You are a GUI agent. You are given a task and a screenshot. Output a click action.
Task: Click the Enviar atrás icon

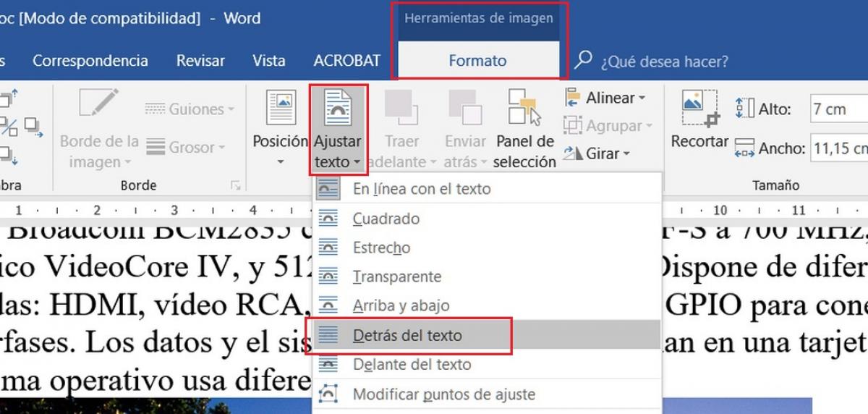(x=464, y=106)
